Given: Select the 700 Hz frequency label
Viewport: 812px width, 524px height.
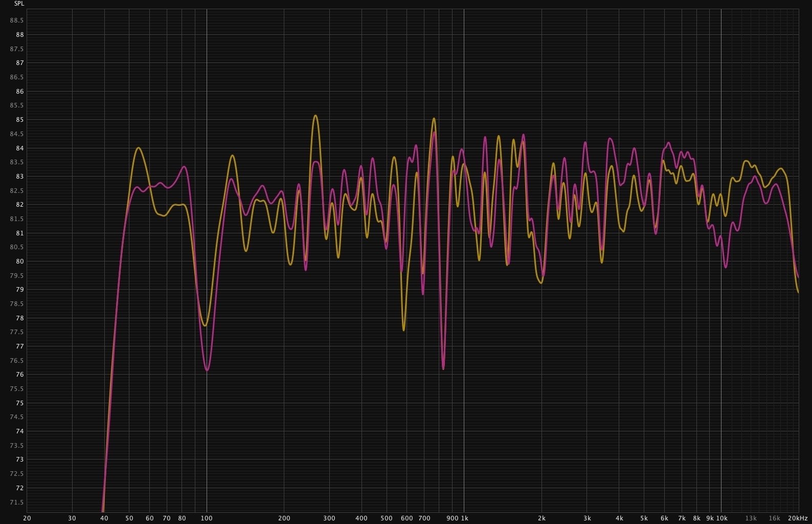Looking at the screenshot, I should coord(424,518).
